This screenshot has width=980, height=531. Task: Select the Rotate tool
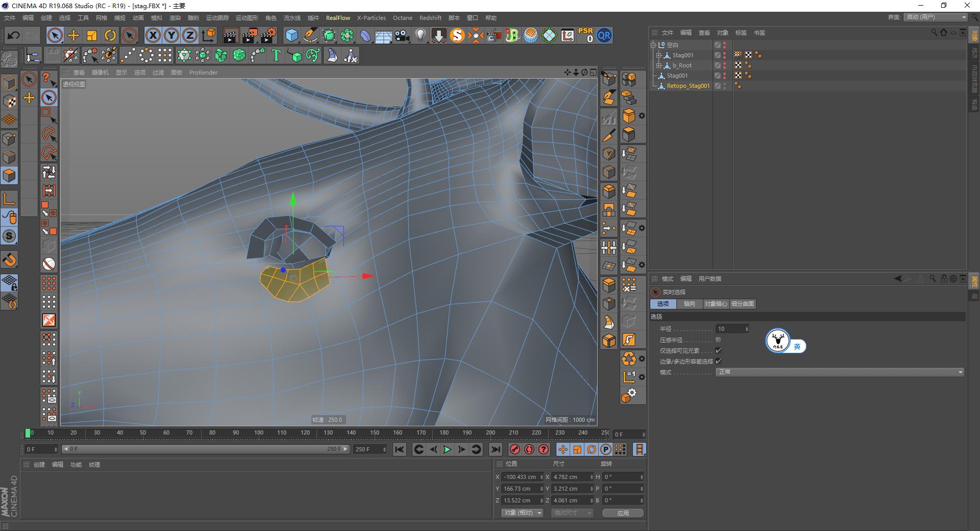(110, 35)
